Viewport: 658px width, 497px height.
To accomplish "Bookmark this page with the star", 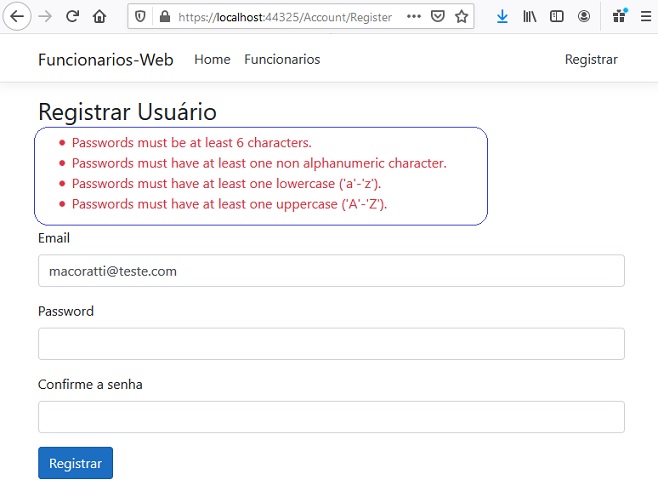I will 462,16.
